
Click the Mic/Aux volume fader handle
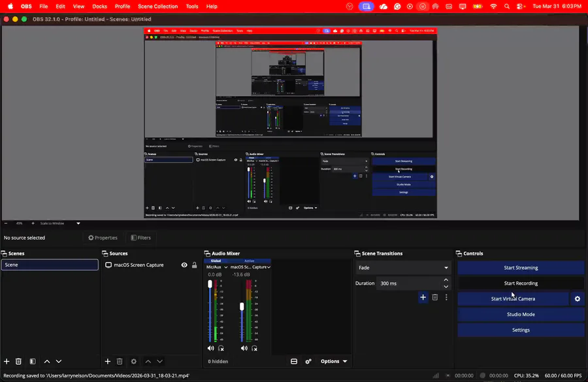[x=210, y=284]
